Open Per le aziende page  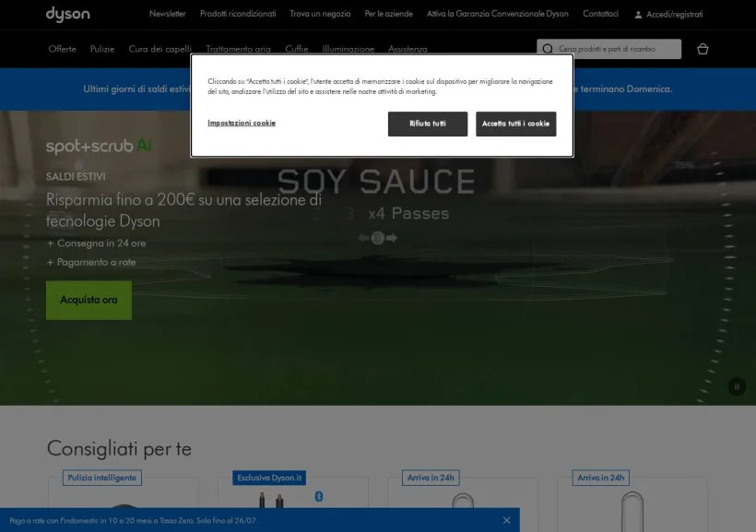(x=389, y=14)
